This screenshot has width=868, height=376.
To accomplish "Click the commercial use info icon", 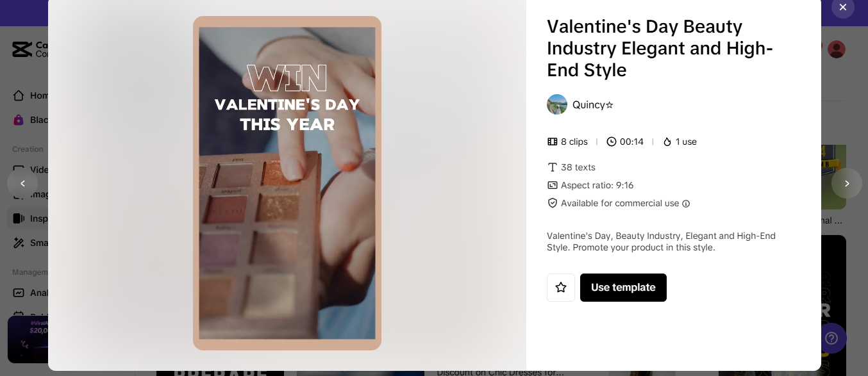I will coord(686,204).
